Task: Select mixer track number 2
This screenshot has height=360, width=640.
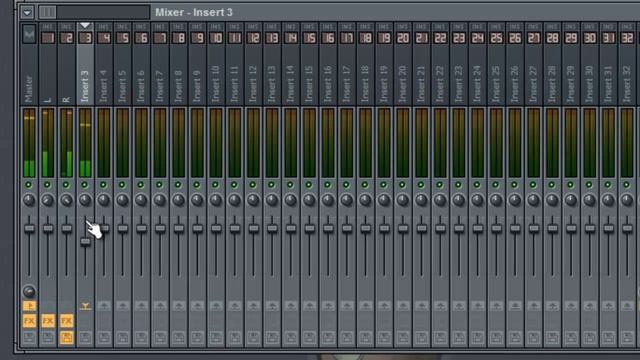Action: click(x=67, y=38)
